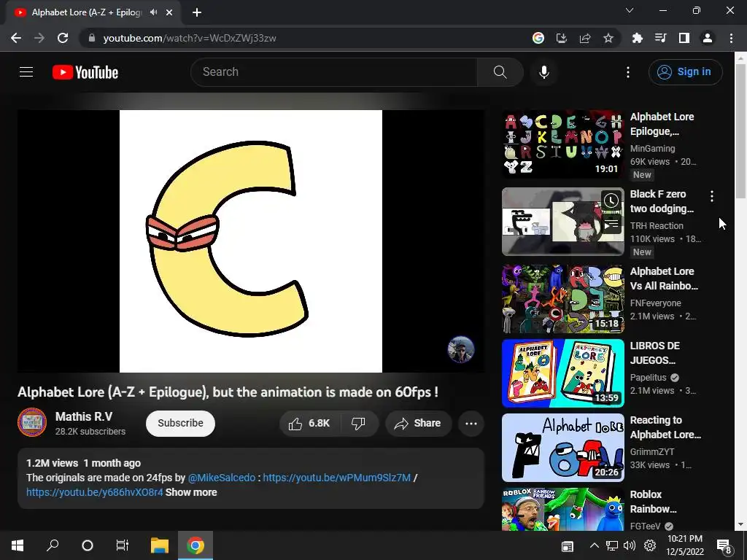747x560 pixels.
Task: Select the Alphabet Lore browser tab
Action: pyautogui.click(x=86, y=12)
